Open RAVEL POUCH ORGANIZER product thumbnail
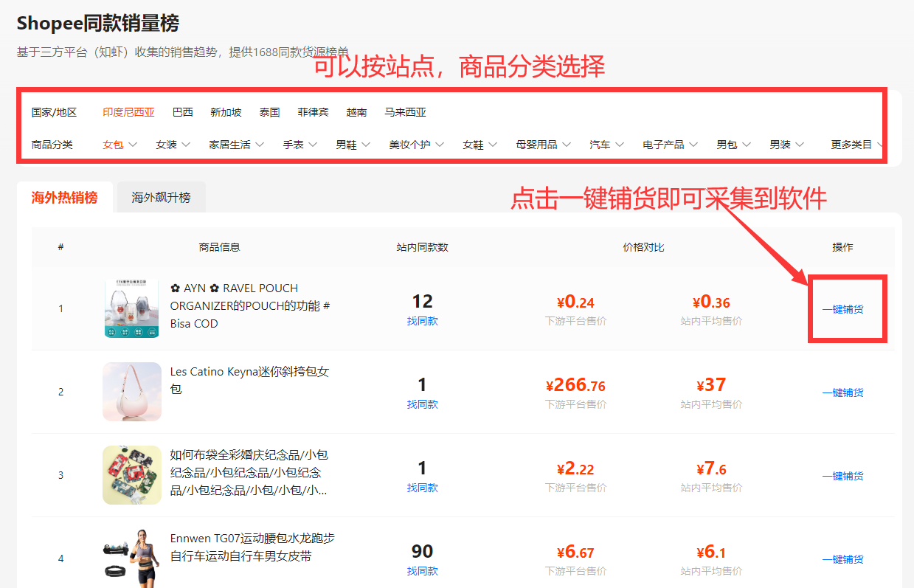This screenshot has height=588, width=914. point(132,308)
